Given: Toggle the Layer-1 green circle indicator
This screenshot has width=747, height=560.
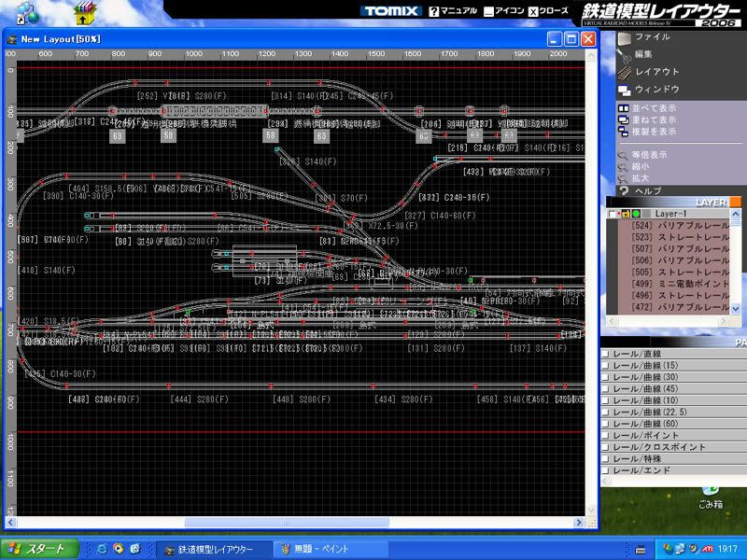Looking at the screenshot, I should 636,215.
